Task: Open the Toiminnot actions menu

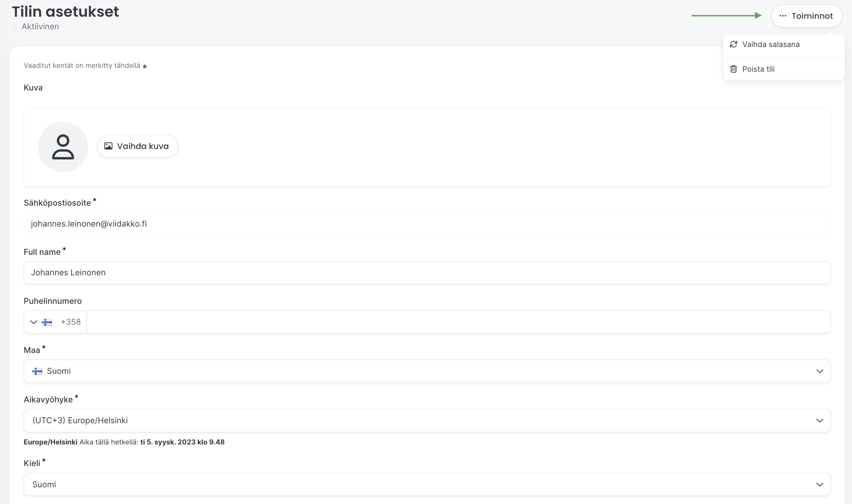Action: click(x=807, y=16)
